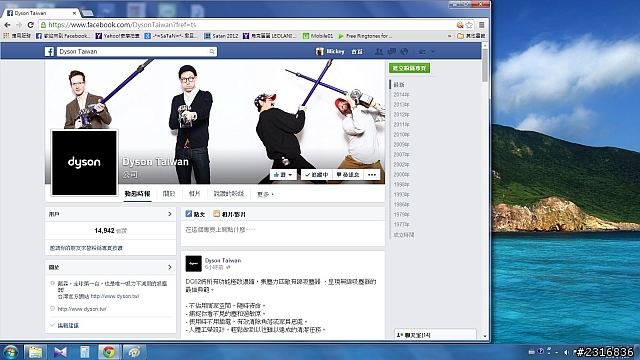Image resolution: width=640 pixels, height=360 pixels.
Task: Open File Explorer from taskbar
Action: (x=36, y=352)
